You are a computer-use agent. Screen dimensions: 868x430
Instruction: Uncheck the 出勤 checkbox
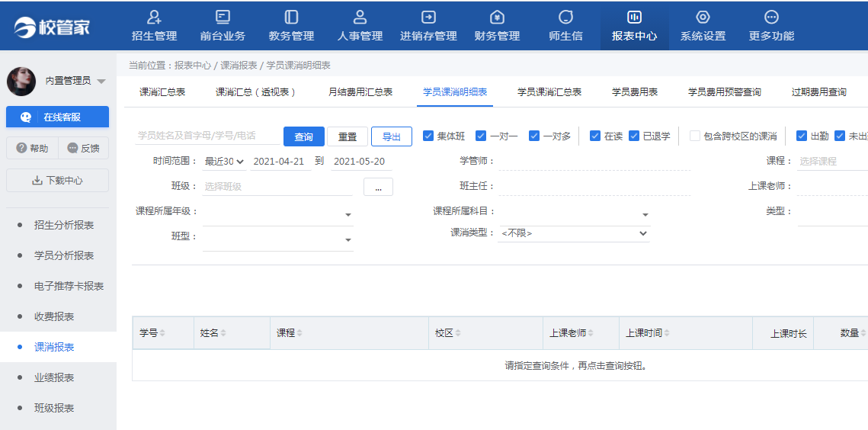802,136
